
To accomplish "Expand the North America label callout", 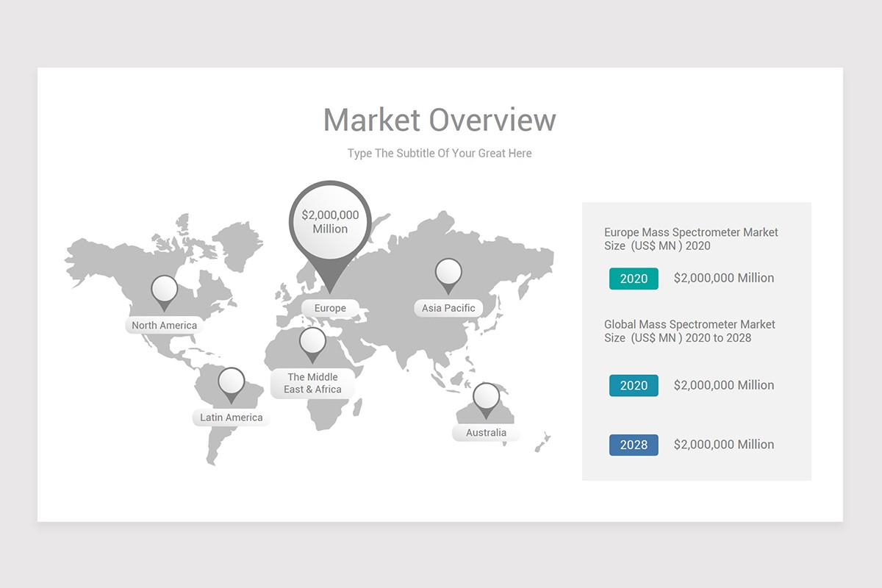I will [x=164, y=325].
